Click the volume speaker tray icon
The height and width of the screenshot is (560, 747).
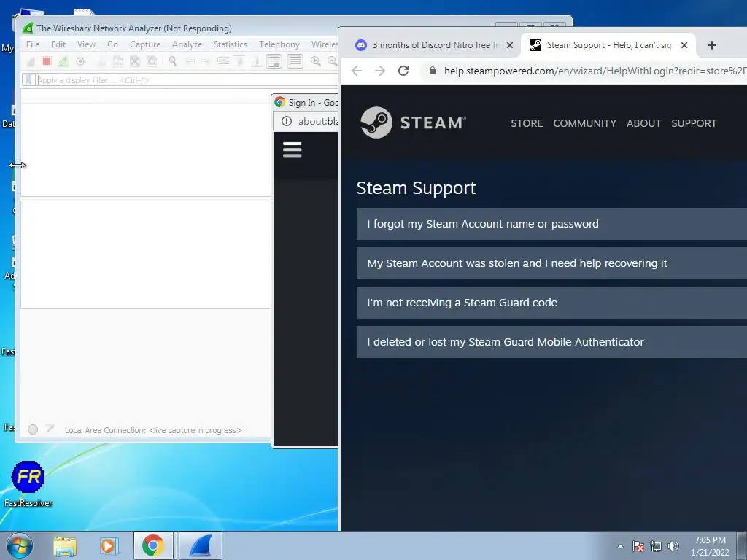click(x=673, y=546)
